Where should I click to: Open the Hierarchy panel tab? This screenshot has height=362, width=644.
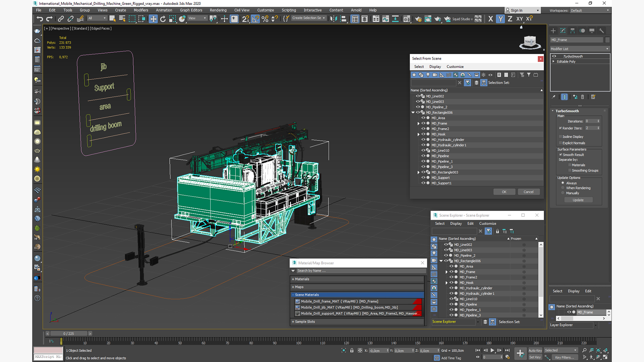pos(573,31)
